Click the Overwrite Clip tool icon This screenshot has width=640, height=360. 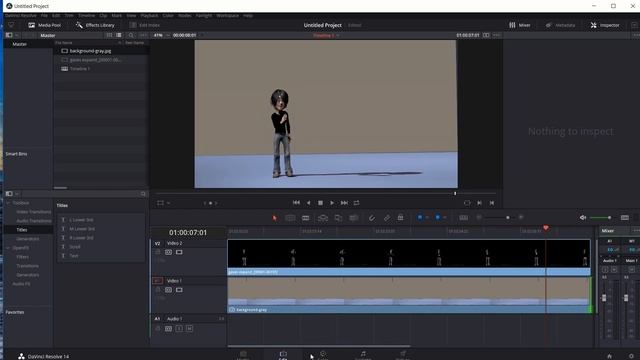pyautogui.click(x=338, y=218)
